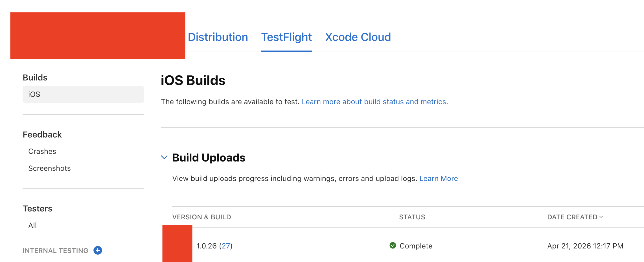Image resolution: width=644 pixels, height=262 pixels.
Task: Select the TestFlight tab
Action: tap(286, 37)
